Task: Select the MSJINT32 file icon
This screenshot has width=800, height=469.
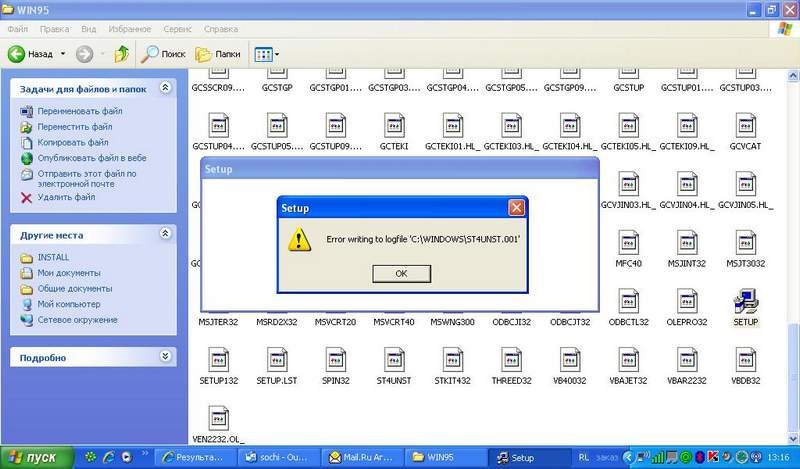Action: tap(687, 242)
